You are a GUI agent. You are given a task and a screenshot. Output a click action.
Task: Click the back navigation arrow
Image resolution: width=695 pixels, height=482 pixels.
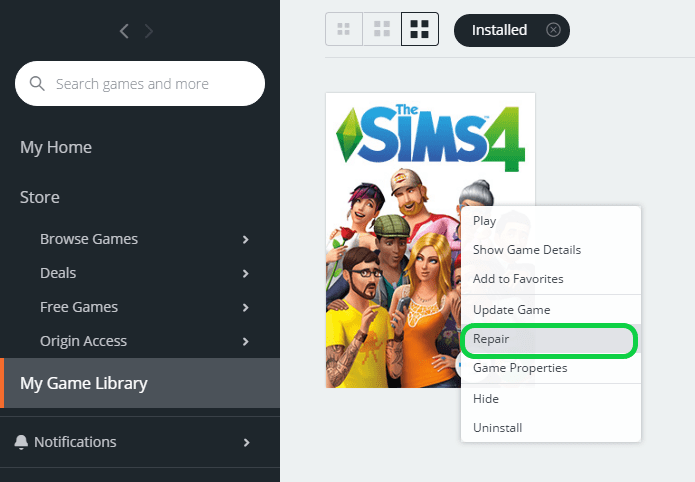[x=124, y=31]
